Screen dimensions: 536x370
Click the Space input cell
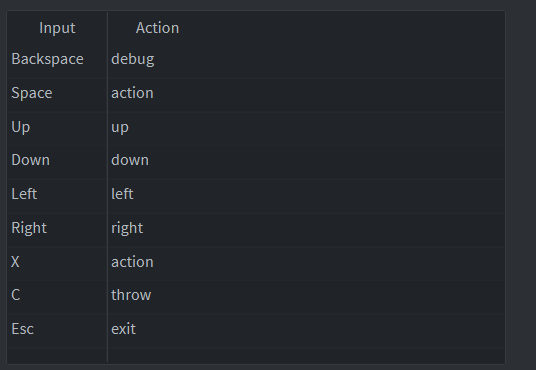[57, 93]
